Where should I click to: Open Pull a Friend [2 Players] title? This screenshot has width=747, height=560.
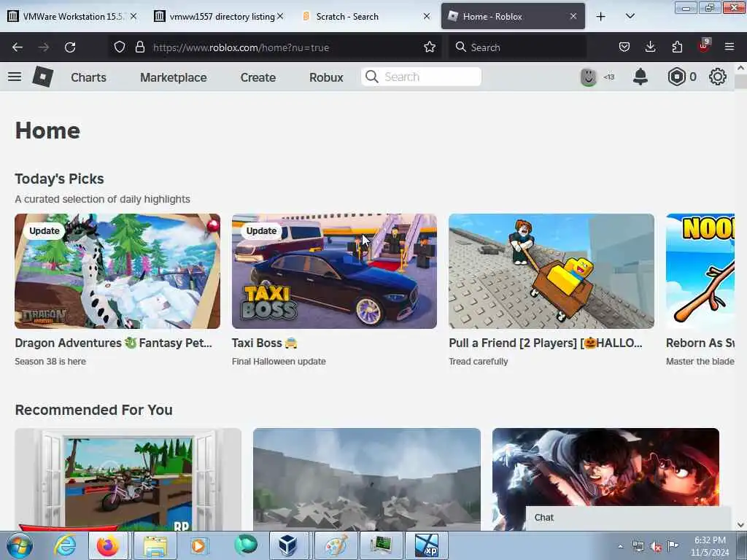(x=546, y=343)
